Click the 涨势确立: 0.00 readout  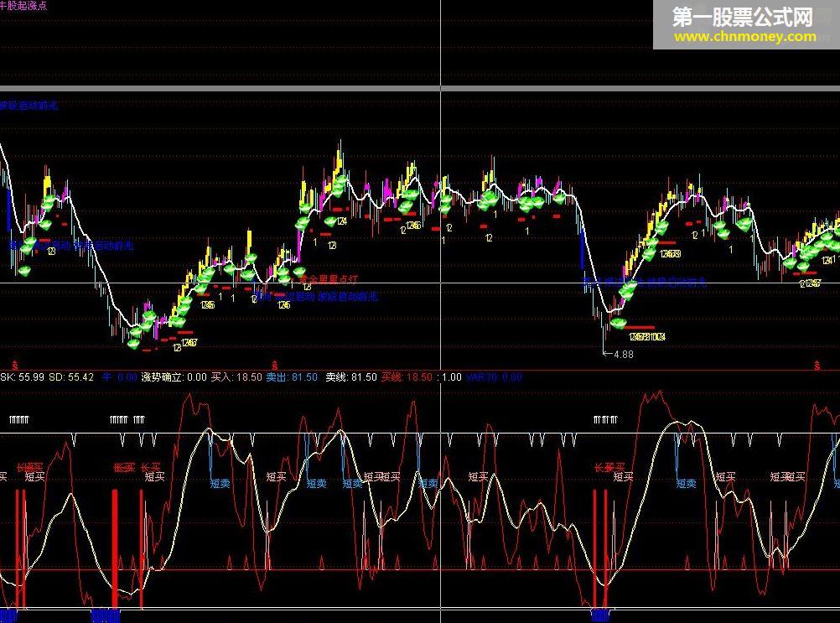coord(174,377)
